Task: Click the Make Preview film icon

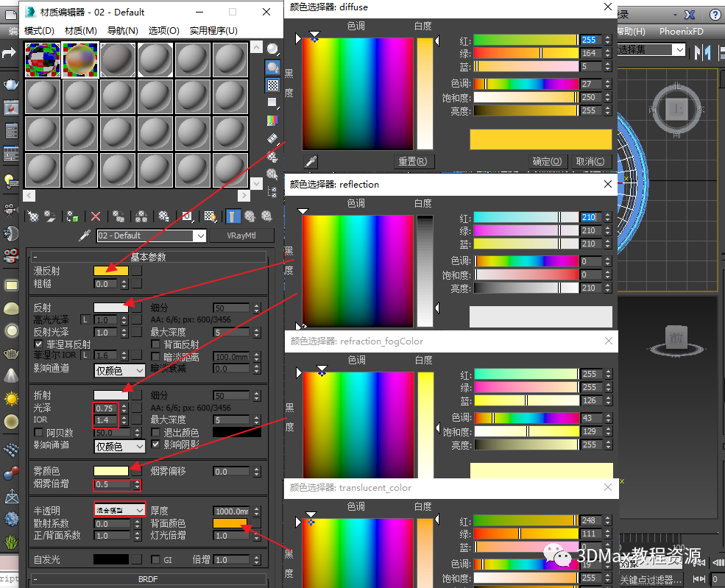Action: click(x=273, y=138)
